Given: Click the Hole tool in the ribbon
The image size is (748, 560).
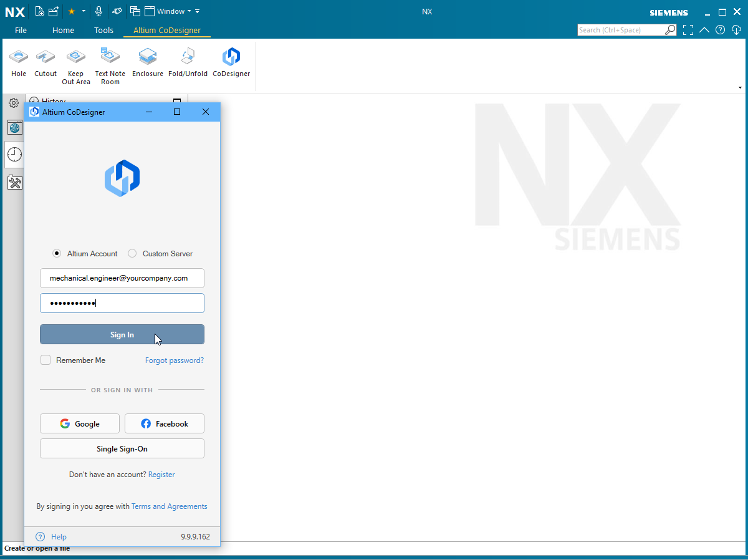Looking at the screenshot, I should 19,62.
